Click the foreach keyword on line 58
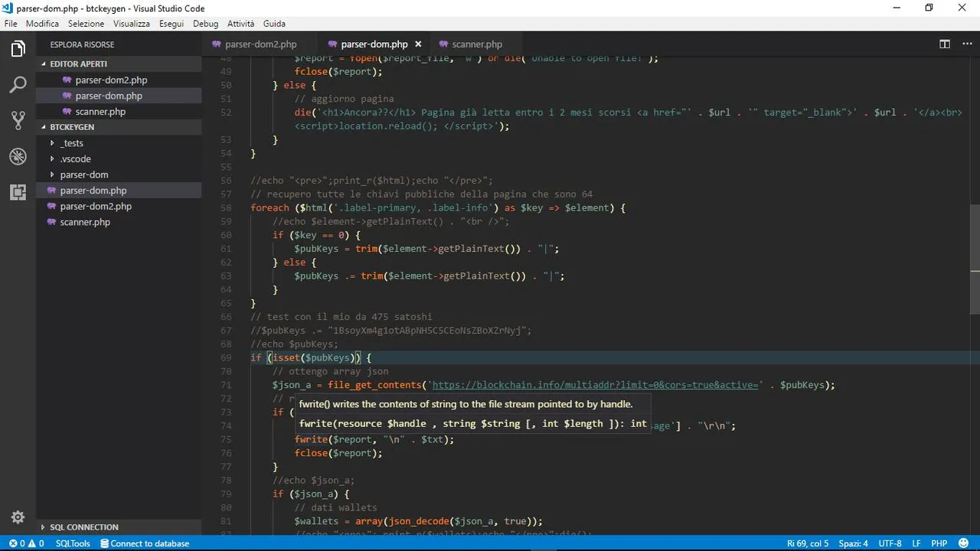Image resolution: width=980 pixels, height=551 pixels. [269, 208]
